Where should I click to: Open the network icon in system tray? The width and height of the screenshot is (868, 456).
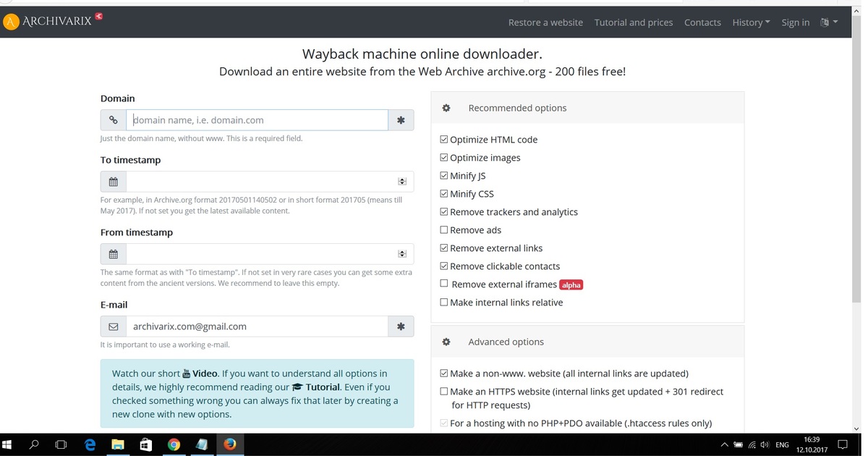(x=752, y=444)
